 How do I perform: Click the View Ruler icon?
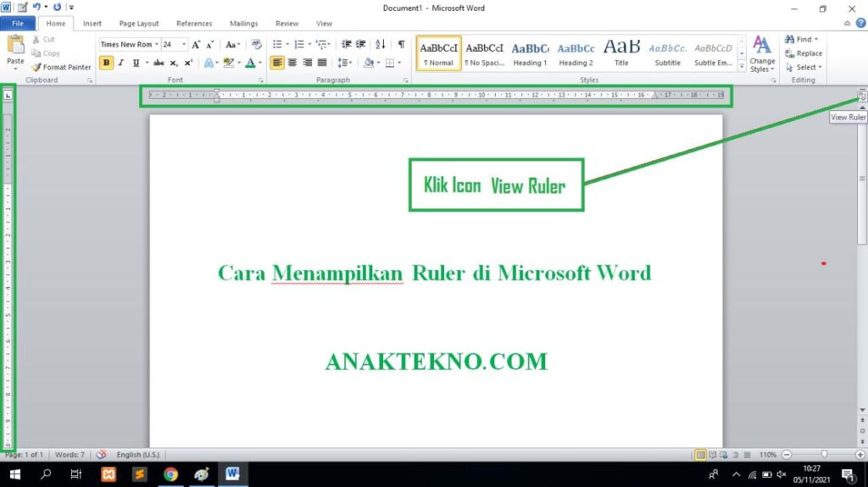pyautogui.click(x=862, y=97)
